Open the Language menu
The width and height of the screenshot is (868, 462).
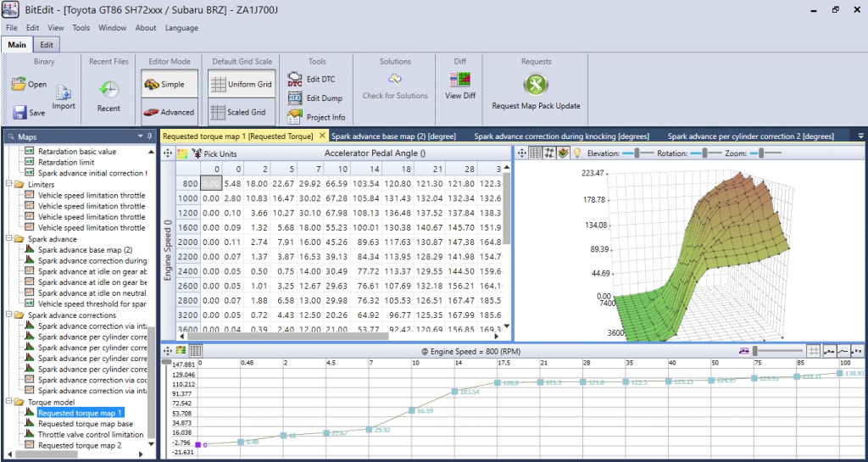(x=181, y=28)
